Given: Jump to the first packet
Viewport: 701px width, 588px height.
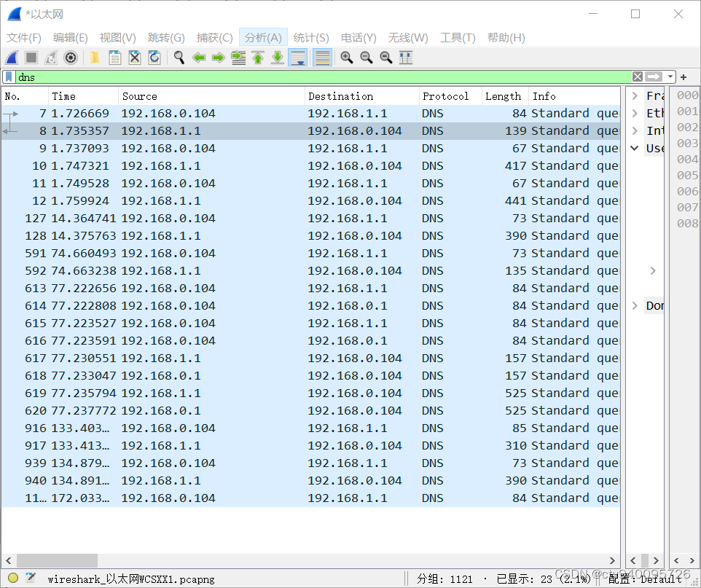Looking at the screenshot, I should point(258,58).
